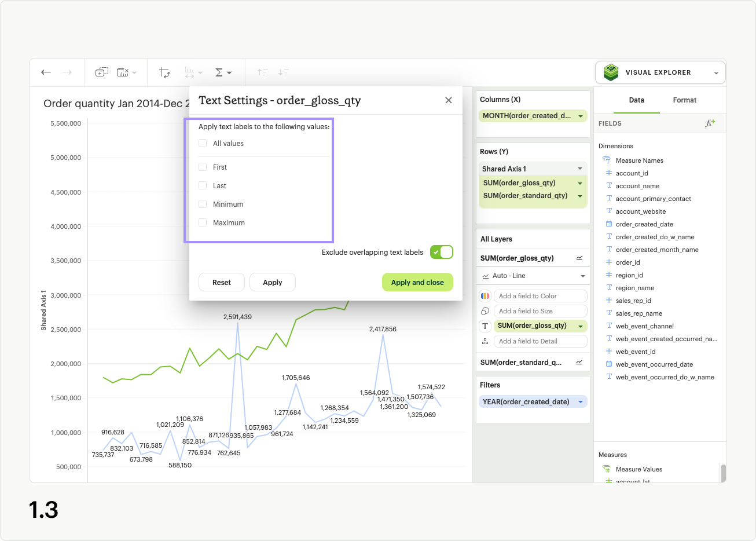Open the Visual Explorer dropdown arrow

click(x=716, y=73)
